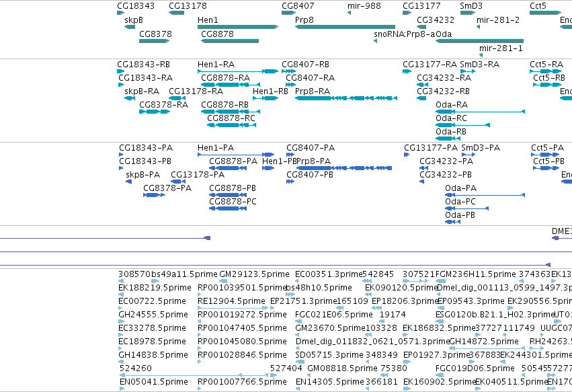This screenshot has height=392, width=572.
Task: Click the CG8878-RA transcript label
Action: (x=225, y=78)
